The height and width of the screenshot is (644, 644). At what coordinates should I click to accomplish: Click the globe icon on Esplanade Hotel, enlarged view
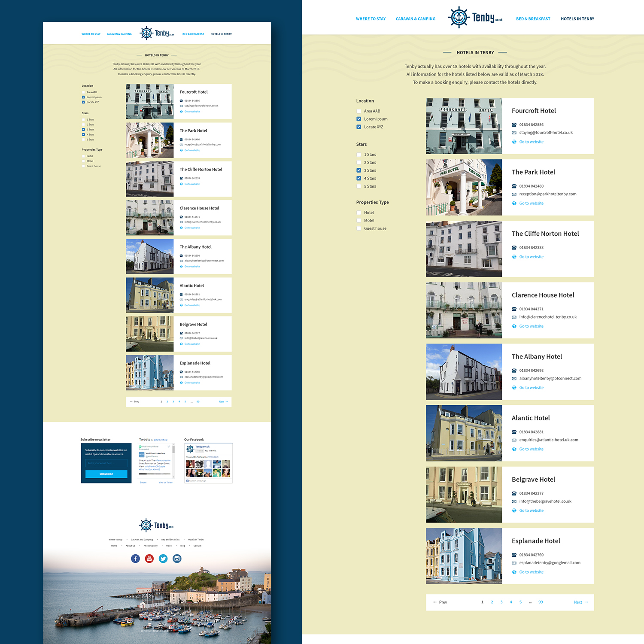(x=514, y=572)
